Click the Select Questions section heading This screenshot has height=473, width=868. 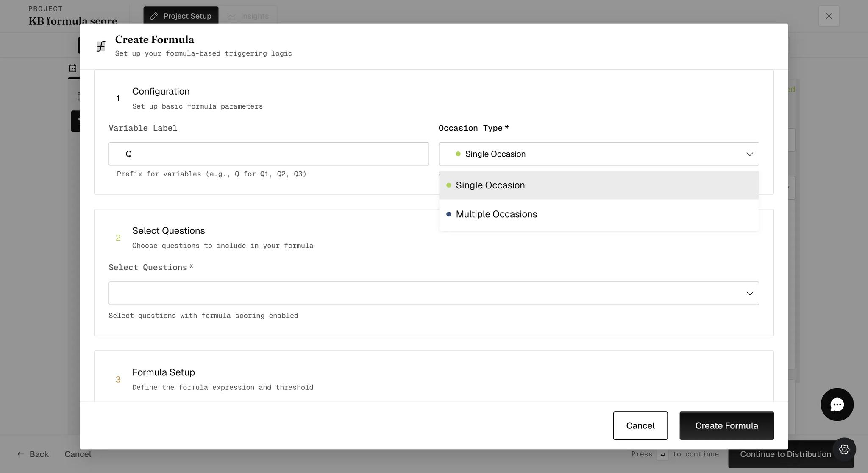click(x=168, y=231)
